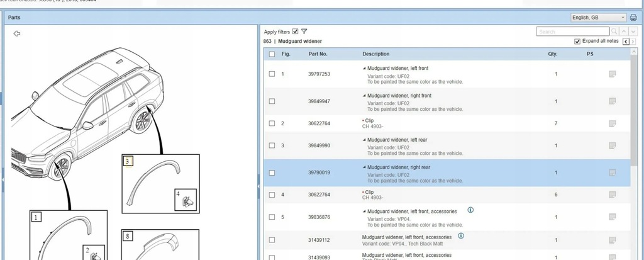Click the back arrow above the vehicle diagram

coord(17,34)
